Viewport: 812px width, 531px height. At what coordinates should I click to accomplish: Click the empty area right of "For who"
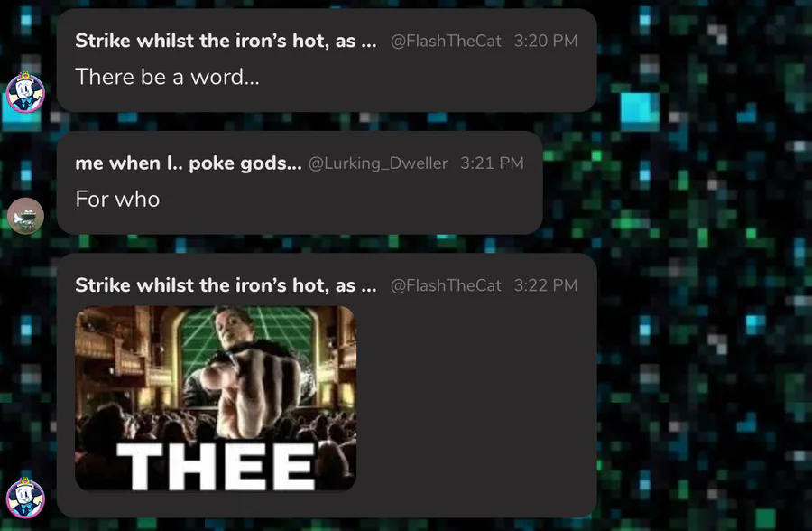pos(347,200)
